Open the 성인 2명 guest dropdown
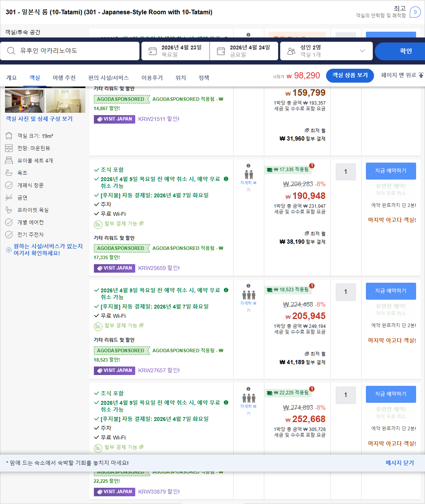Image resolution: width=425 pixels, height=504 pixels. [x=326, y=51]
